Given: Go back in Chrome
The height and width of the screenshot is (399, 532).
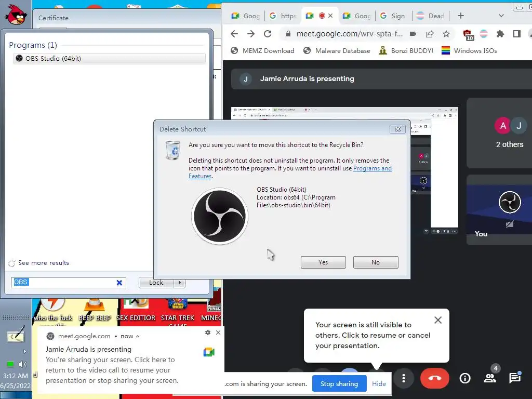Looking at the screenshot, I should point(234,34).
